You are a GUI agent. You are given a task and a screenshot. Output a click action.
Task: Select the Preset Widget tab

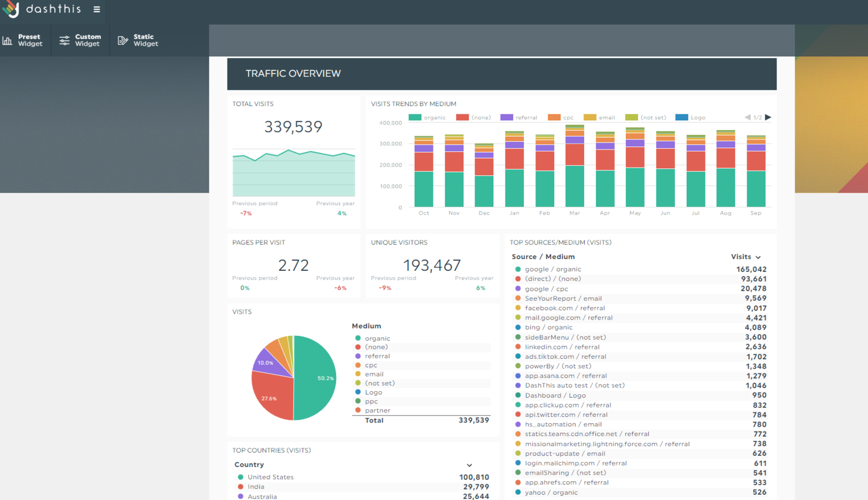(x=23, y=40)
